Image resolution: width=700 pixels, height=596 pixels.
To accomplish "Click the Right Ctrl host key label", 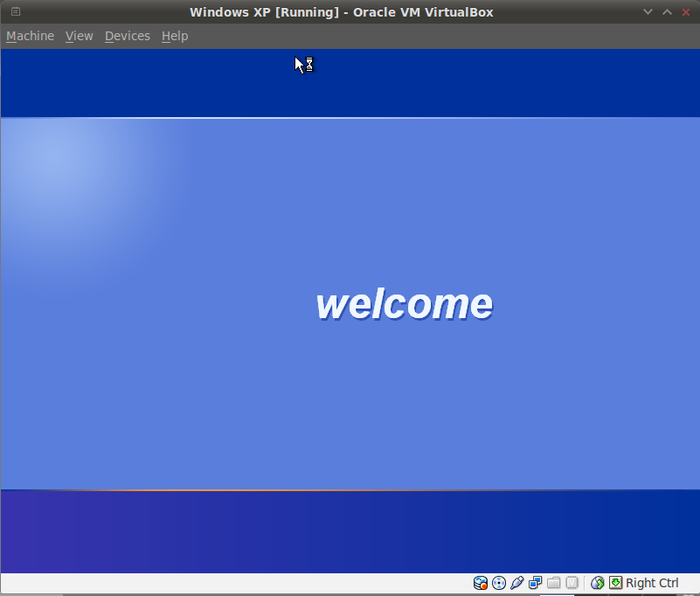I will click(x=652, y=583).
